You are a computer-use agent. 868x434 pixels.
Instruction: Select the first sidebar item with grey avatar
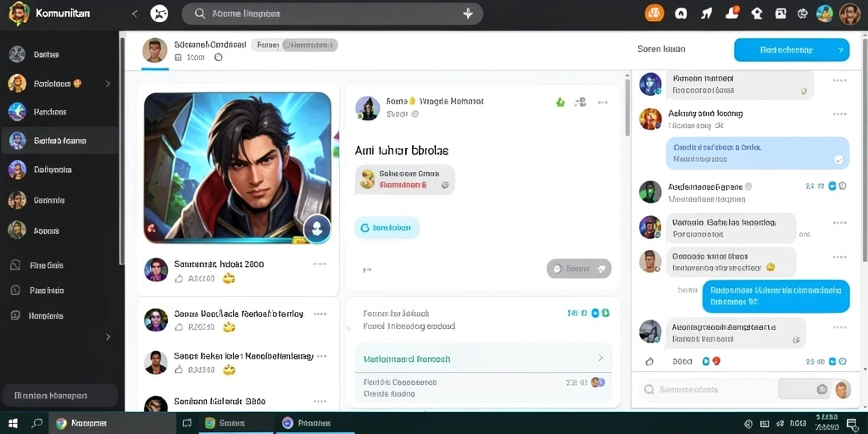coord(59,54)
